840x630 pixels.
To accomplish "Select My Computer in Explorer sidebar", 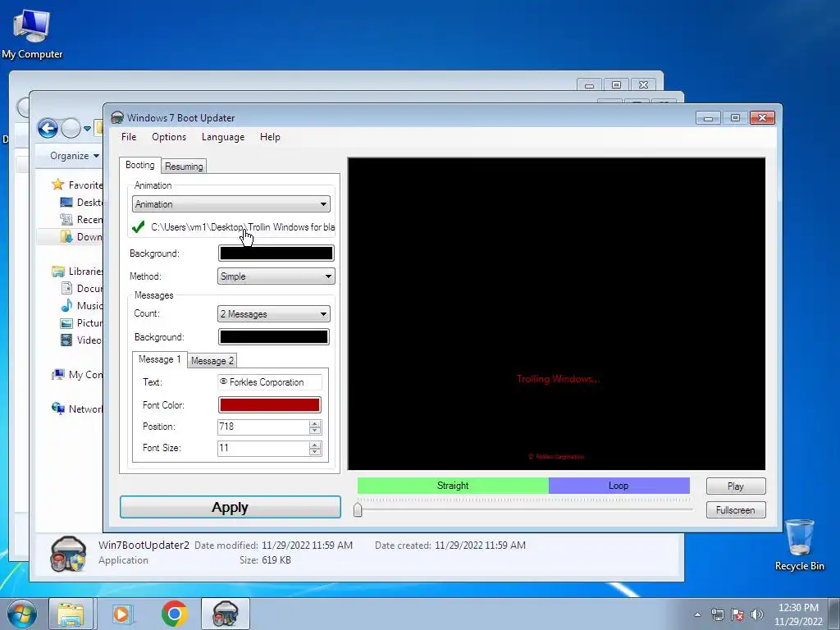I will pyautogui.click(x=77, y=374).
